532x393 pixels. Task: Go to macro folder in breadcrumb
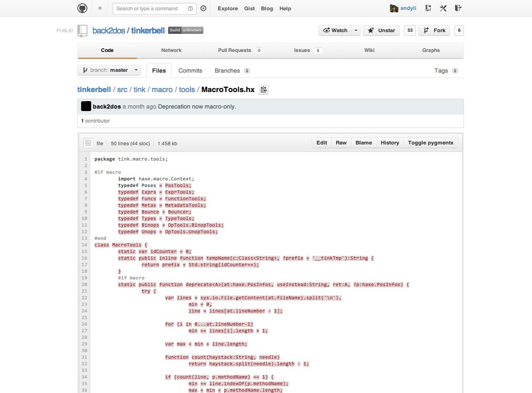[x=162, y=90]
